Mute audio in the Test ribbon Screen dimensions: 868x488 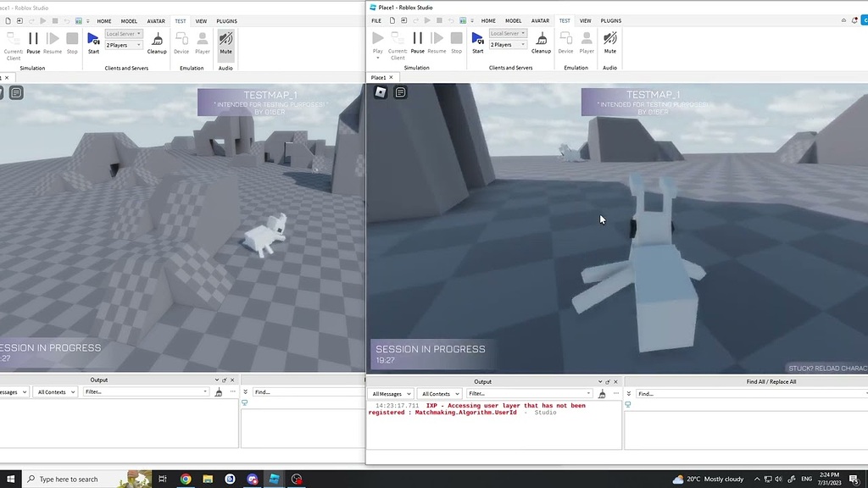pos(609,41)
